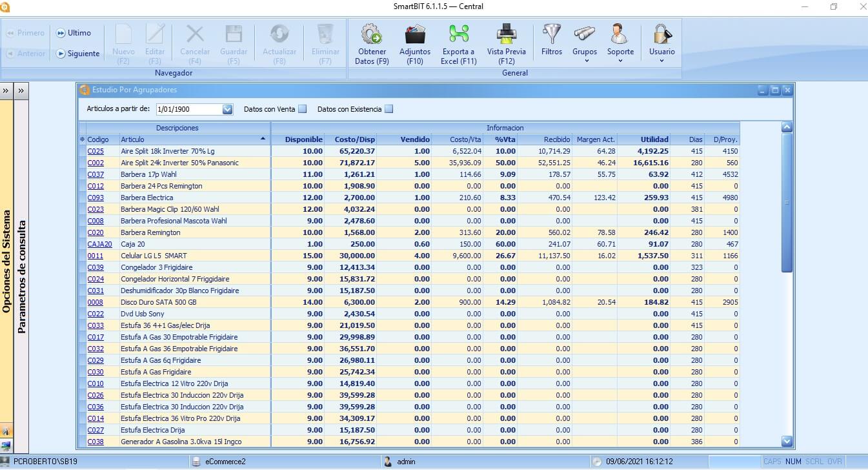
Task: Click the 65,220.37 Costo/Disp cell
Action: [x=350, y=151]
